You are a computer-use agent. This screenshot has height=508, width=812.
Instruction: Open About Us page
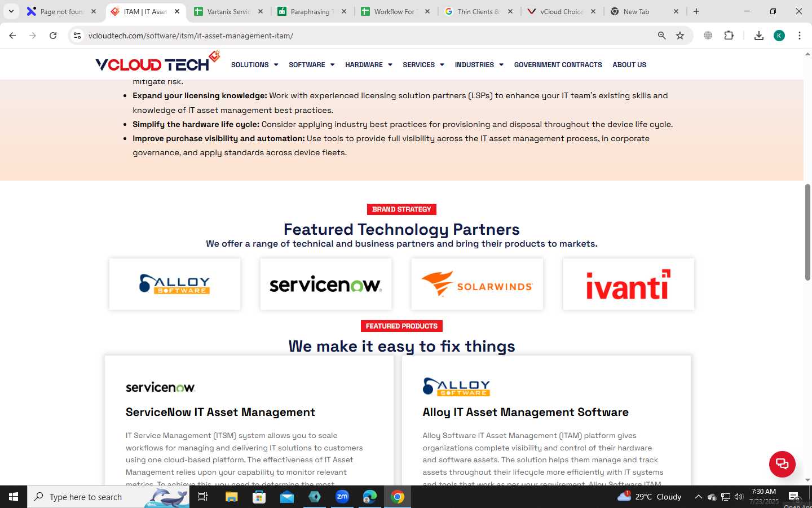click(x=629, y=65)
